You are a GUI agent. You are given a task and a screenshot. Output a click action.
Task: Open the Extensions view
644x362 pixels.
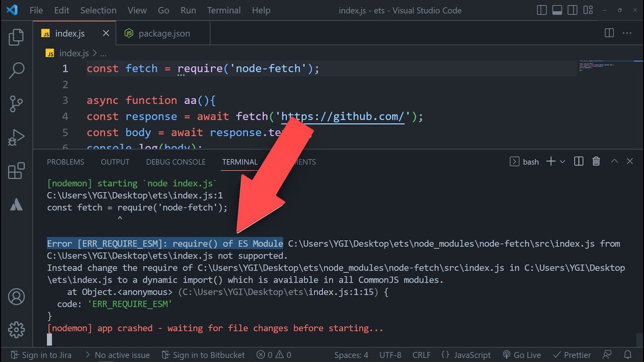16,170
